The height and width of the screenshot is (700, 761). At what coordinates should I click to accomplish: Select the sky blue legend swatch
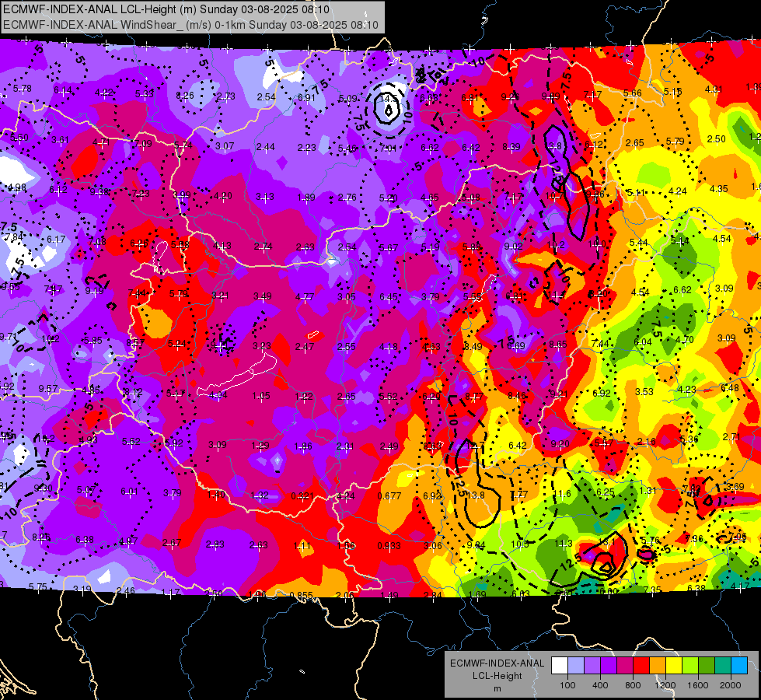739,666
